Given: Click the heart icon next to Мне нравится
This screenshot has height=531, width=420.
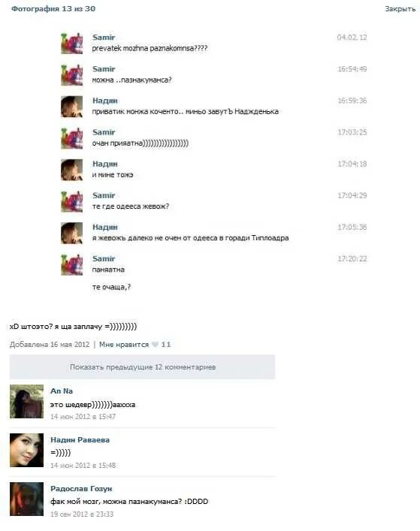Looking at the screenshot, I should pos(155,345).
